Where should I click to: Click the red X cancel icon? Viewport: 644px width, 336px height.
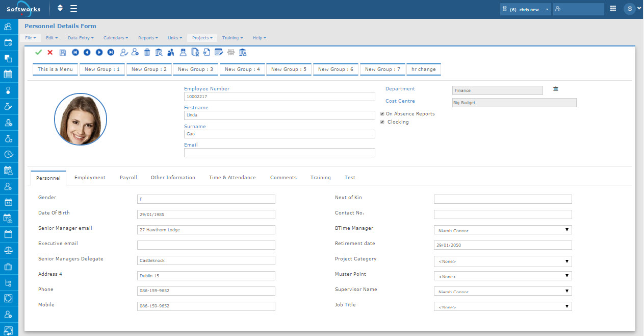(50, 52)
